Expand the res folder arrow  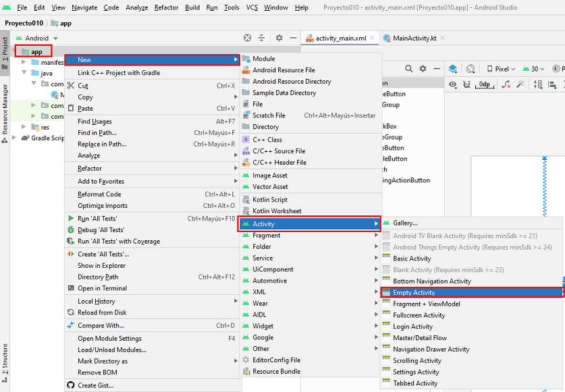pos(24,126)
